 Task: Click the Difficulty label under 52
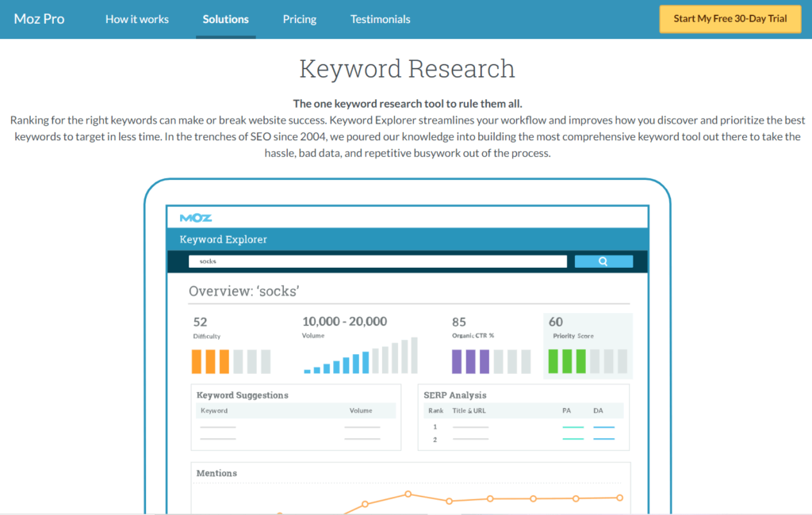[207, 337]
